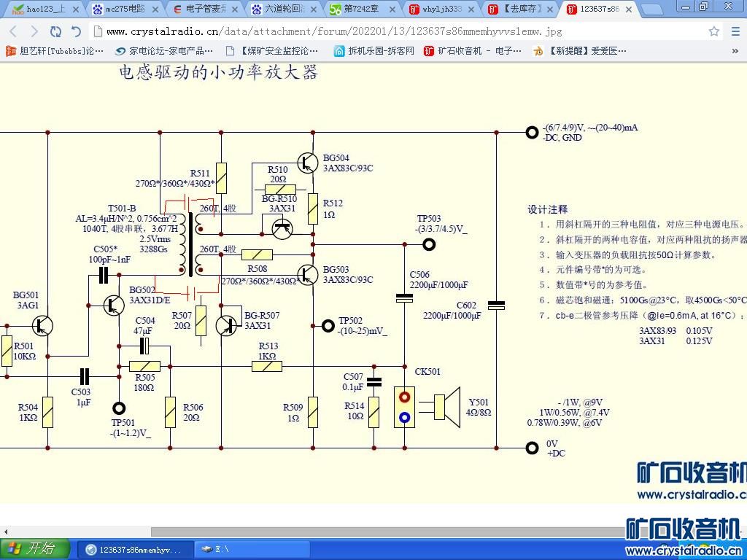Viewport: 747px width, 560px height.
Task: Close the 第7242章 tab
Action: click(392, 9)
